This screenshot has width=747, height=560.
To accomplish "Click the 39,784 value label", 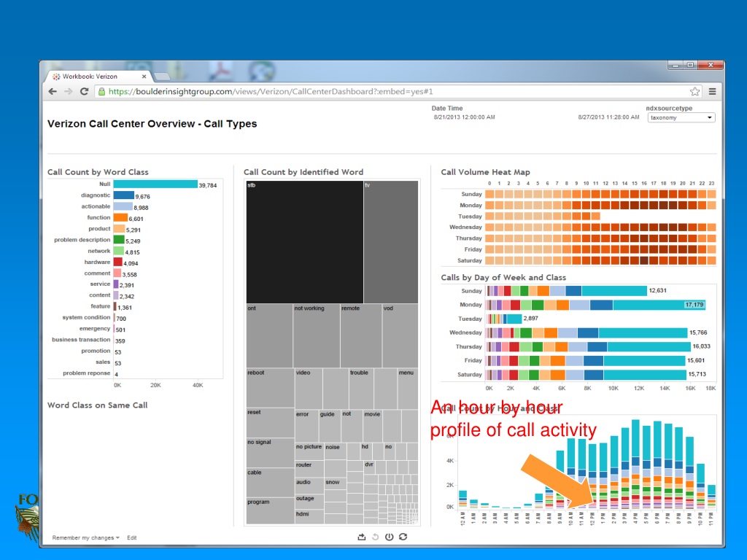I will coord(208,185).
